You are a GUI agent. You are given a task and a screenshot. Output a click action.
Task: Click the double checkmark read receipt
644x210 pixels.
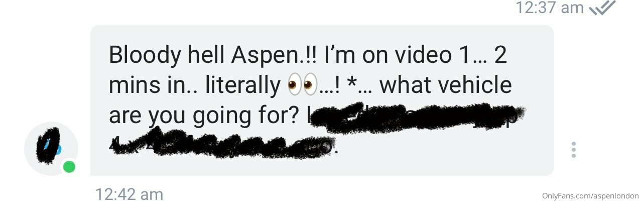602,8
